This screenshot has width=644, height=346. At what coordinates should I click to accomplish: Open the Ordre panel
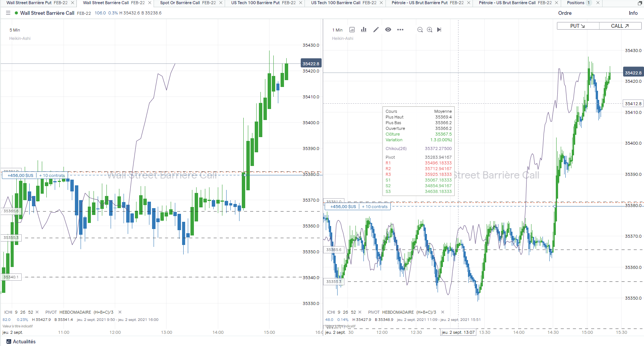(x=565, y=13)
